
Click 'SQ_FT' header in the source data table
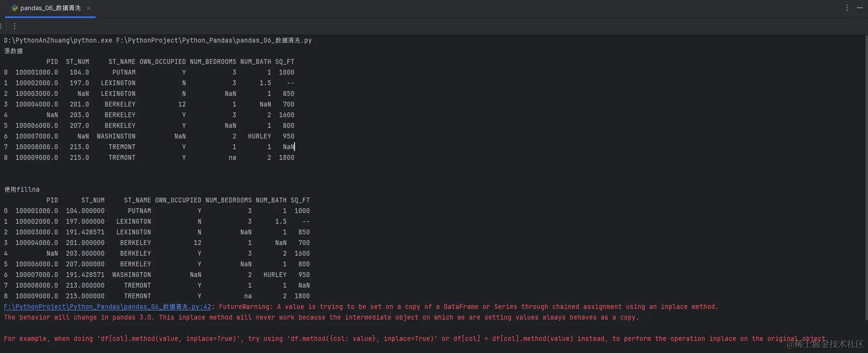pyautogui.click(x=285, y=62)
